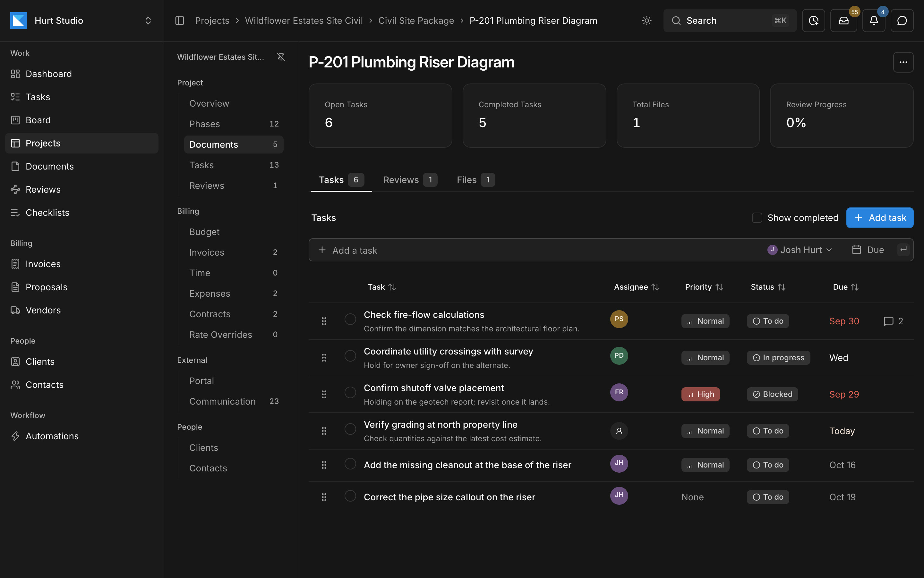Image resolution: width=924 pixels, height=578 pixels.
Task: Click unassigned avatar on Verify grading task
Action: click(619, 431)
